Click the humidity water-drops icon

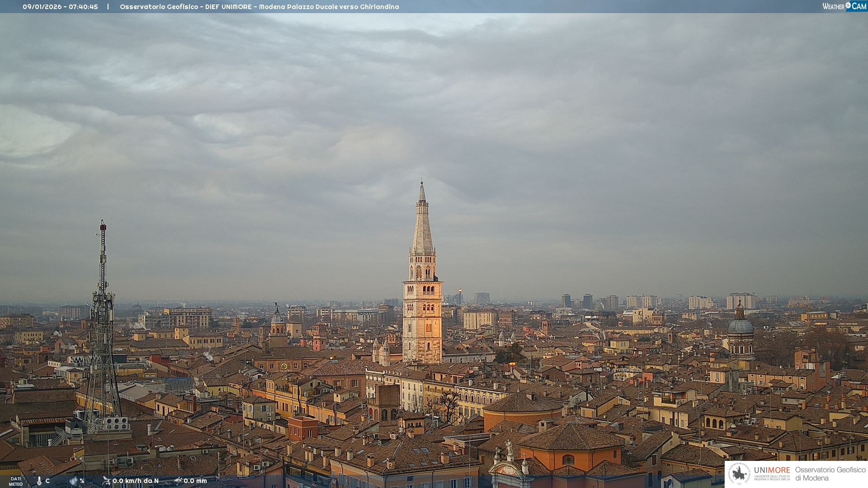tap(73, 481)
